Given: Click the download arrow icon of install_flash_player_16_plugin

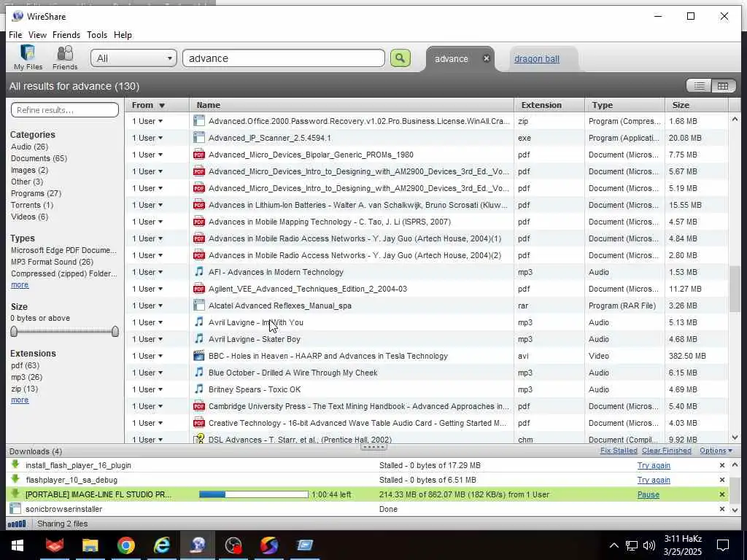Looking at the screenshot, I should point(15,464).
